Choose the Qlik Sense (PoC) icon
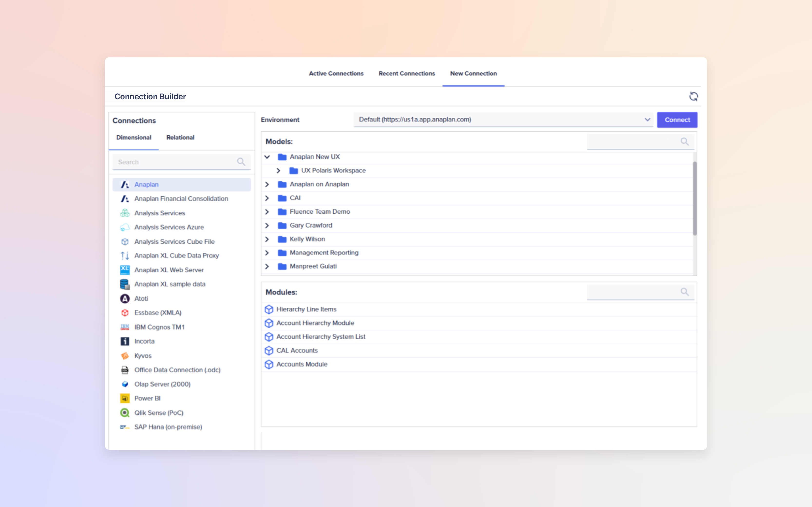812x507 pixels. 125,413
